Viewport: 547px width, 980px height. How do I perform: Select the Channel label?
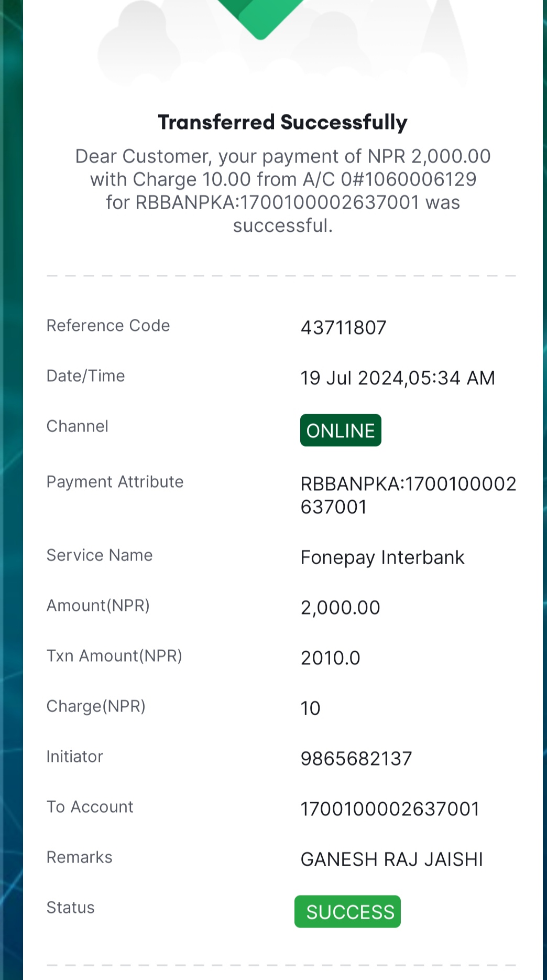coord(78,426)
